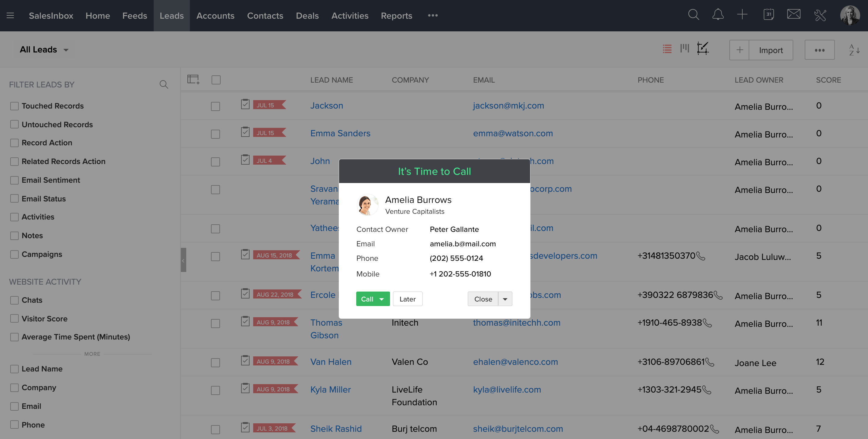This screenshot has height=439, width=868.
Task: Open the notifications bell
Action: coord(718,15)
